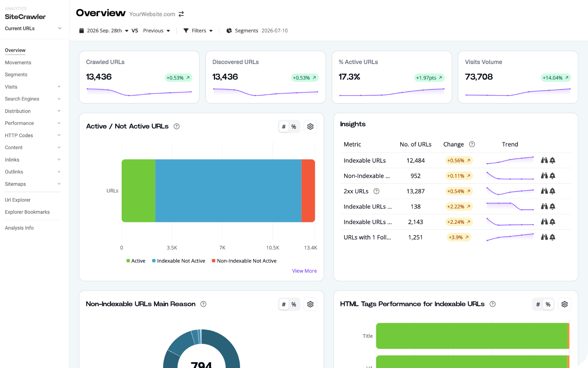The height and width of the screenshot is (368, 588).
Task: Click help icon next to Active / Not Active URLs
Action: click(177, 126)
